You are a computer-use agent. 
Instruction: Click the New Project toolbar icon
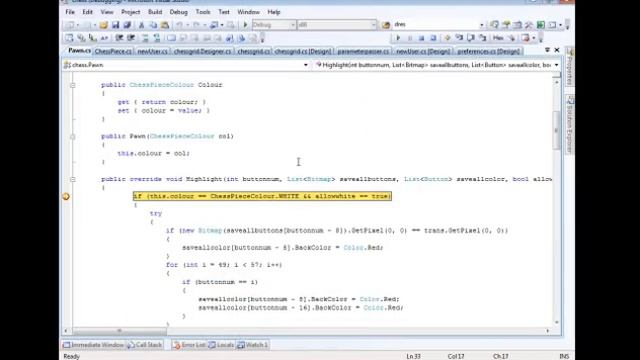[70, 25]
